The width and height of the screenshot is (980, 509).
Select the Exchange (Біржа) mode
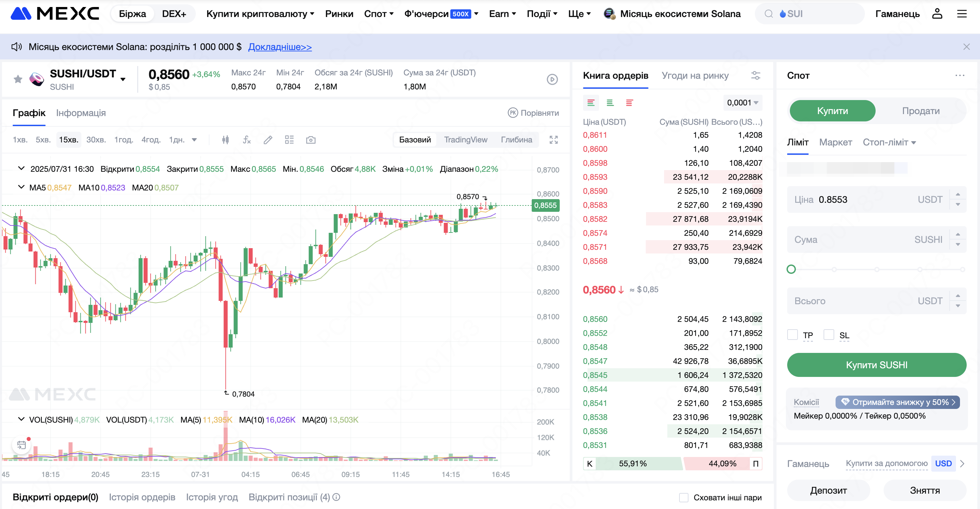pyautogui.click(x=132, y=14)
